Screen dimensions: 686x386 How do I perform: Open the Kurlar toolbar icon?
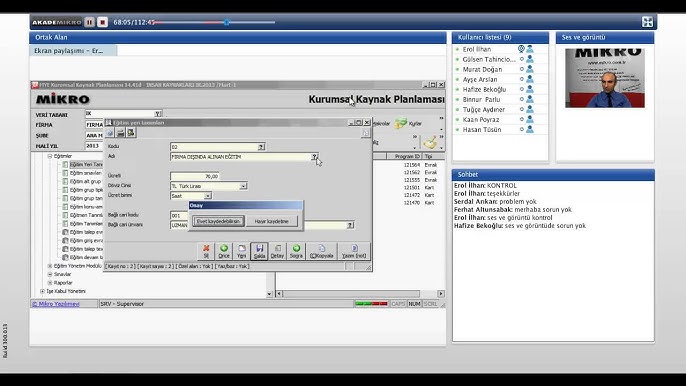coord(408,124)
